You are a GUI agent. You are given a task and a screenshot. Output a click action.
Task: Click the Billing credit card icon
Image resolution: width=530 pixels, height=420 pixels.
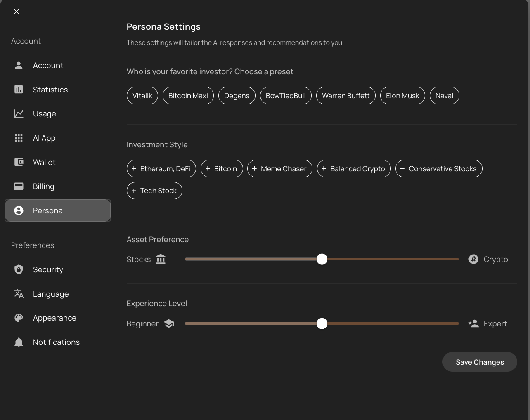19,186
